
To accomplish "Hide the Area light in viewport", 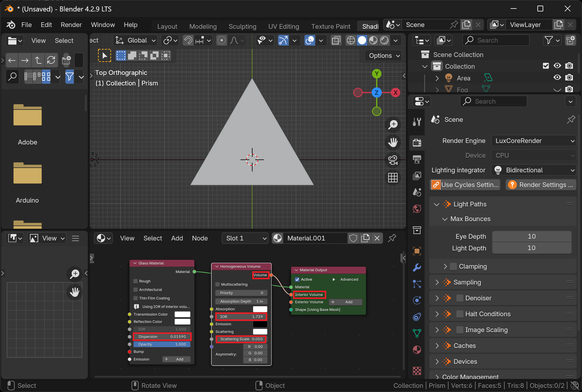I will pyautogui.click(x=557, y=78).
